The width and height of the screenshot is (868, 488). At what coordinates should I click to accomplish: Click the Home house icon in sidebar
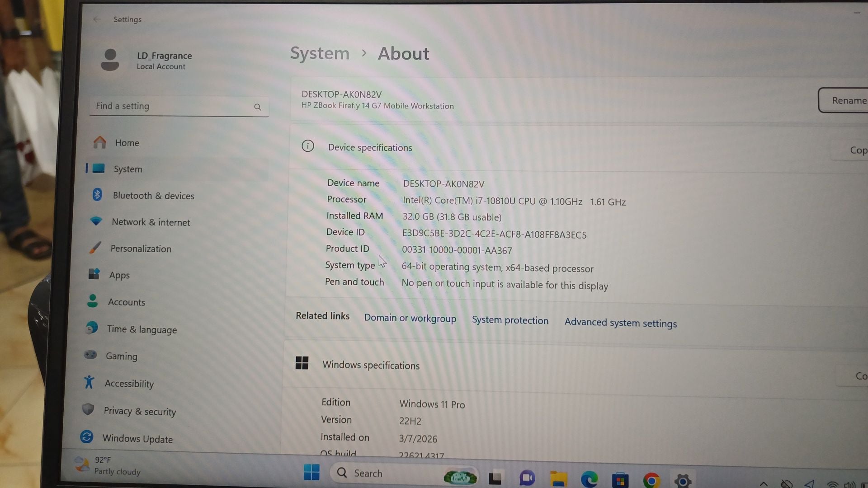99,142
